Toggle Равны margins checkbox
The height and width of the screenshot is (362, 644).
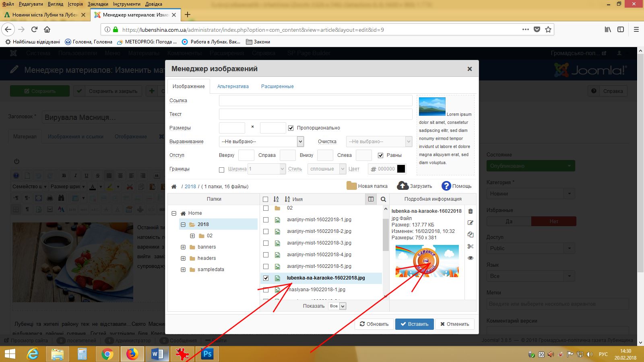click(380, 155)
